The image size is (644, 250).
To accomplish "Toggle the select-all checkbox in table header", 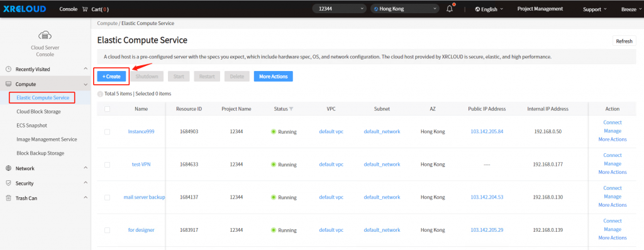I will (107, 109).
